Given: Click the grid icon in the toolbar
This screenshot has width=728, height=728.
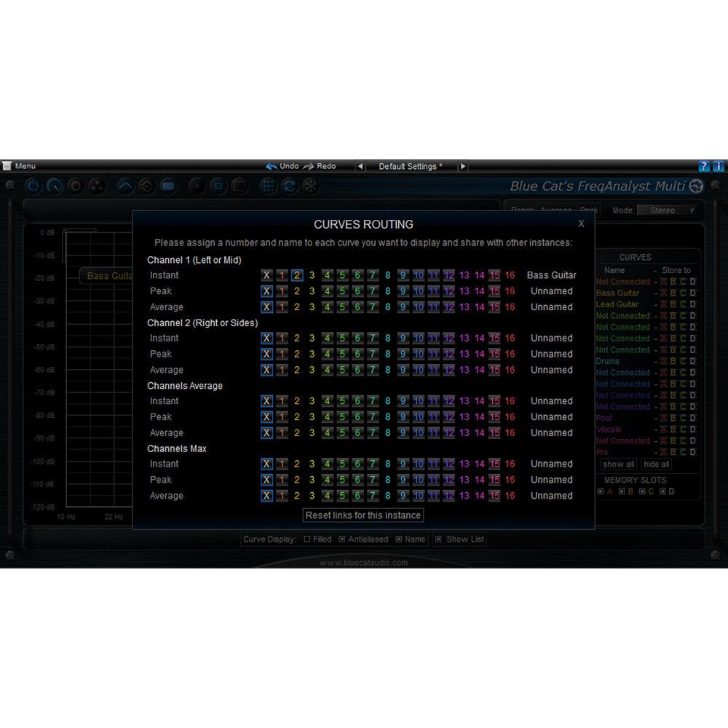Looking at the screenshot, I should 268,186.
